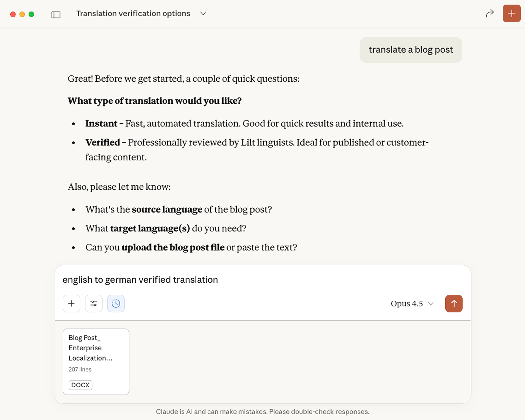
Task: Click into the message input field
Action: [x=262, y=280]
